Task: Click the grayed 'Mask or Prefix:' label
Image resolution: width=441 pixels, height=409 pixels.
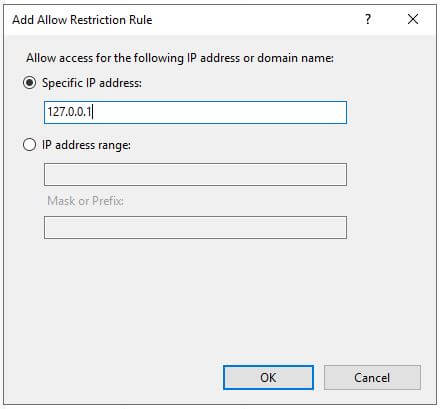Action: tap(85, 201)
